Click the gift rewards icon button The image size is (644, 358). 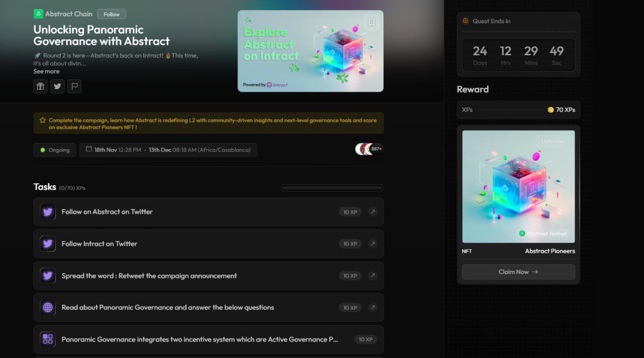pos(40,86)
